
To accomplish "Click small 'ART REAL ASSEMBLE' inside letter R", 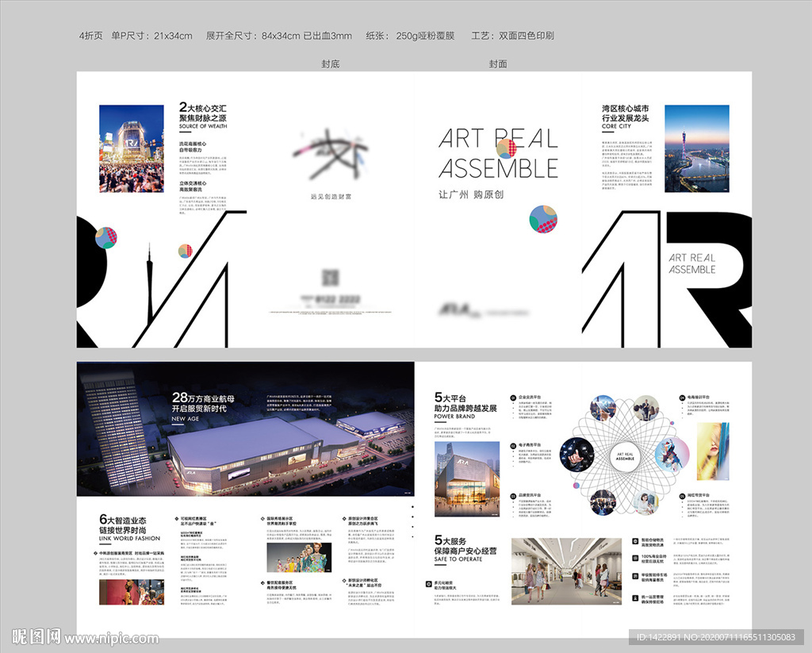I will pos(691,263).
